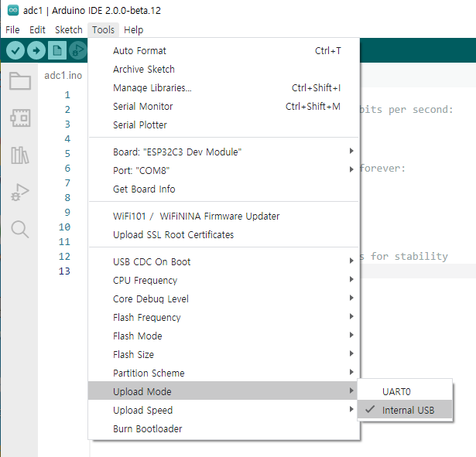Click the code comment ending 'forever:'
Screen dimensions: 476x457
point(383,168)
